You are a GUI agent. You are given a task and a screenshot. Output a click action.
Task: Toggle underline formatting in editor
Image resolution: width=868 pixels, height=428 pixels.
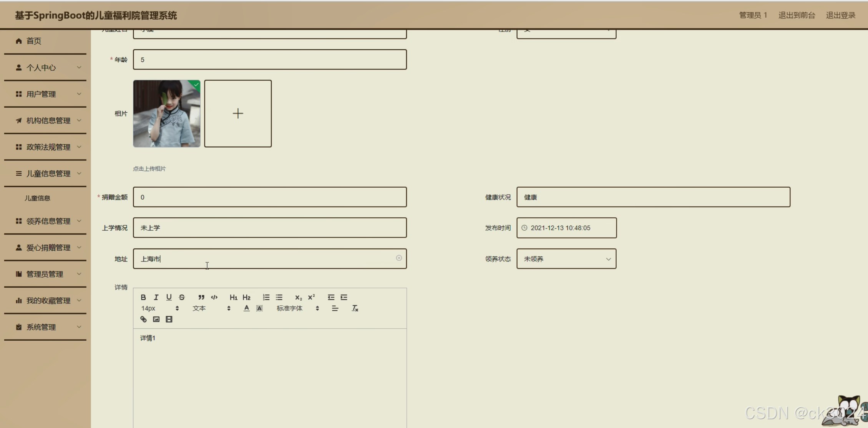[x=169, y=297]
